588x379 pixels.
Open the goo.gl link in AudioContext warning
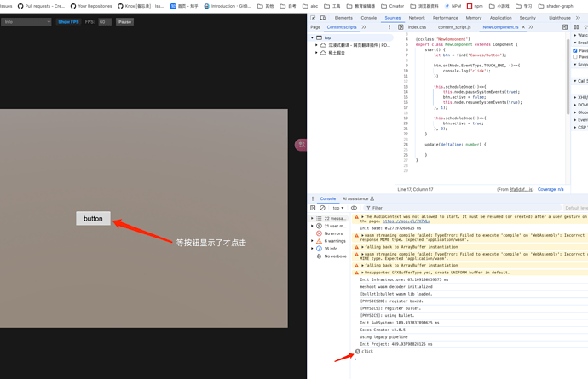[406, 221]
